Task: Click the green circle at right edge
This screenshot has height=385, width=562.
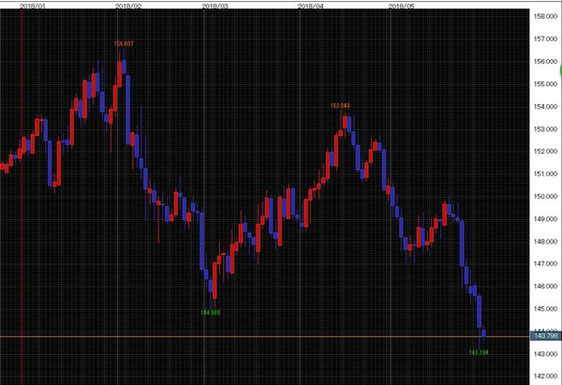Action: [x=561, y=71]
